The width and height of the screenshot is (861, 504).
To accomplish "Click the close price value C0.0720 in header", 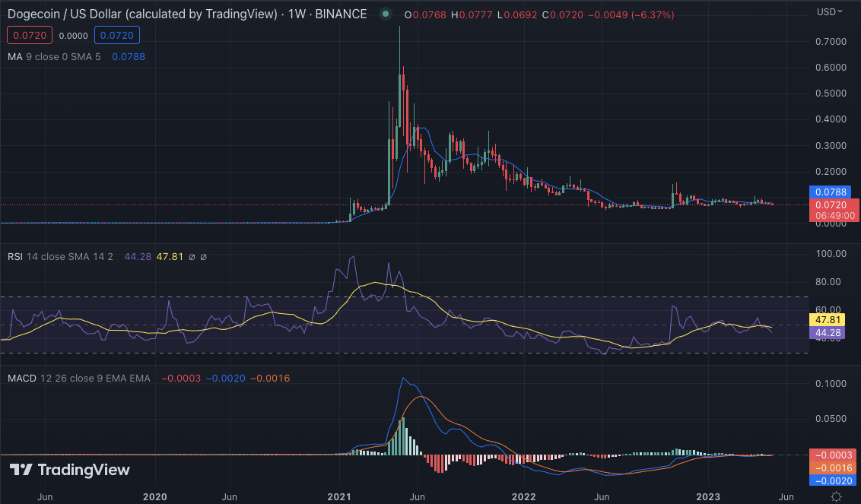I will click(x=563, y=15).
